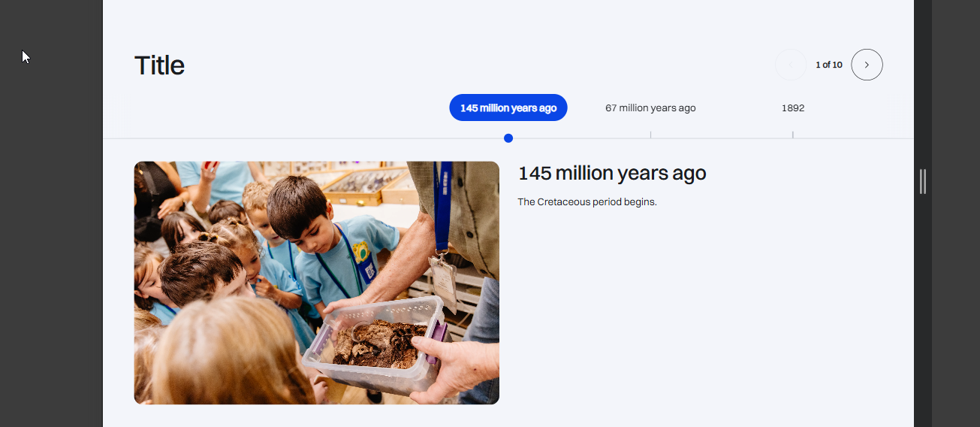Grab the vertical viewport resize handle
The height and width of the screenshot is (427, 980).
[923, 182]
